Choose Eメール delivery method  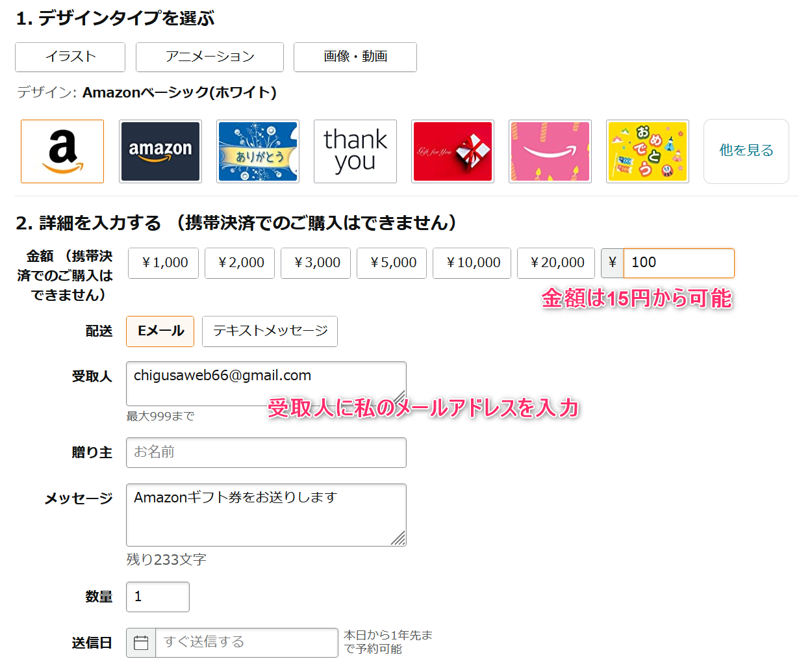160,331
